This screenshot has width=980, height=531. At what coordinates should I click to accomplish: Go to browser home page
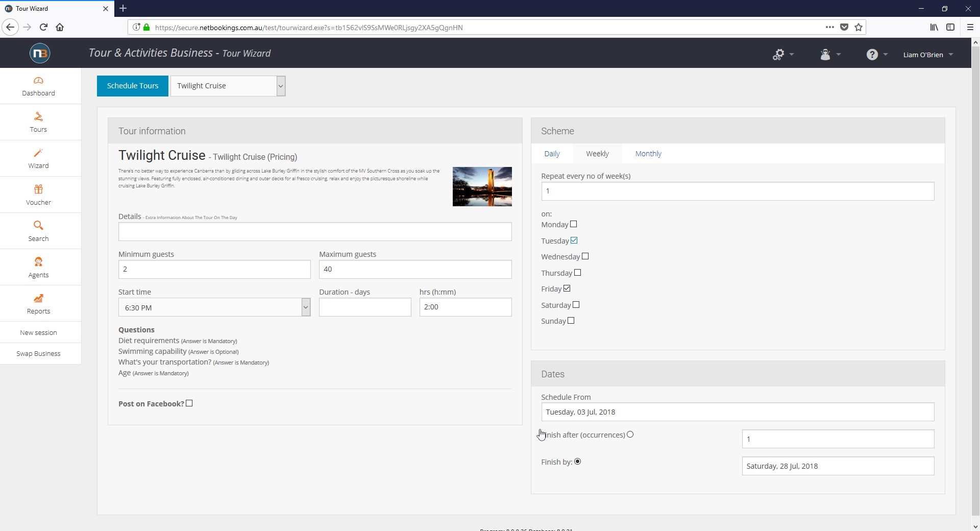click(x=60, y=27)
